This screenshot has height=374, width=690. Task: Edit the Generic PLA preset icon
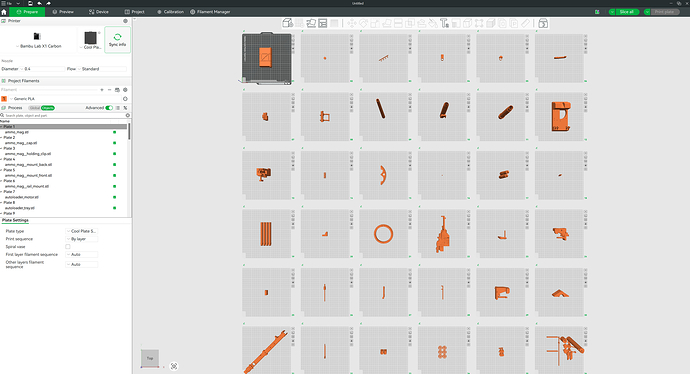(125, 99)
